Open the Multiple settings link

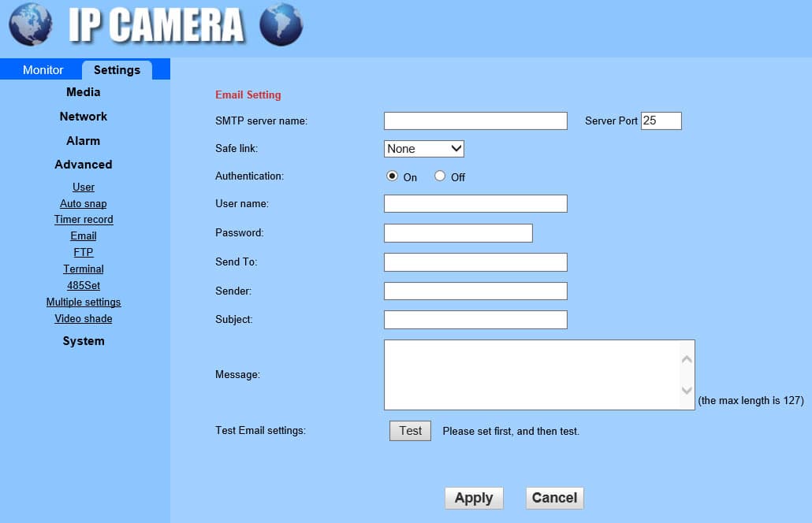pyautogui.click(x=84, y=302)
